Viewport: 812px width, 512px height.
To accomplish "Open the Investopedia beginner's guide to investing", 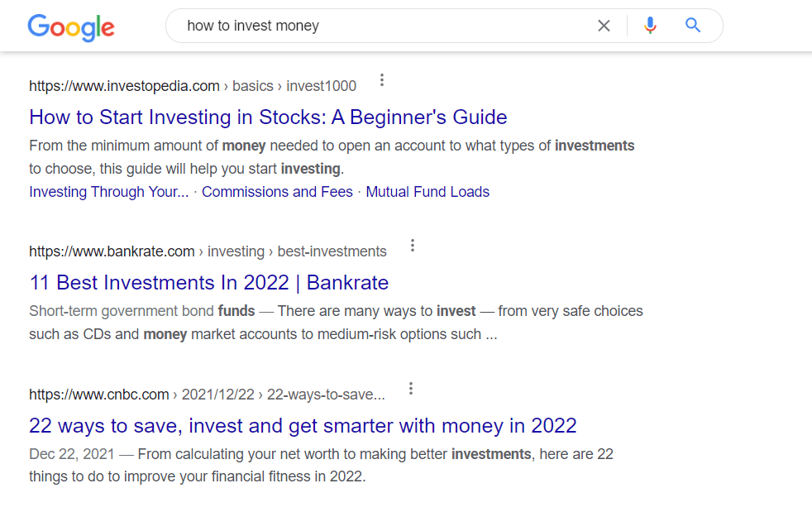I will (268, 117).
